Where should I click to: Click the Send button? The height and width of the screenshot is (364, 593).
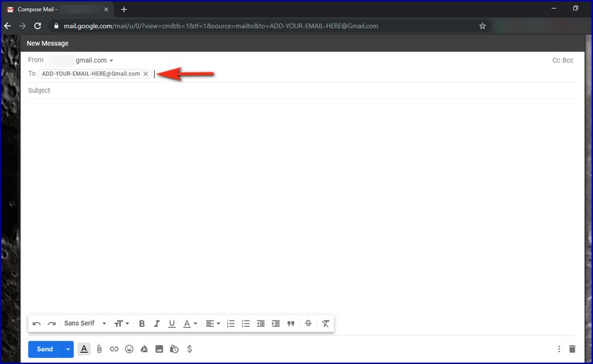[43, 349]
